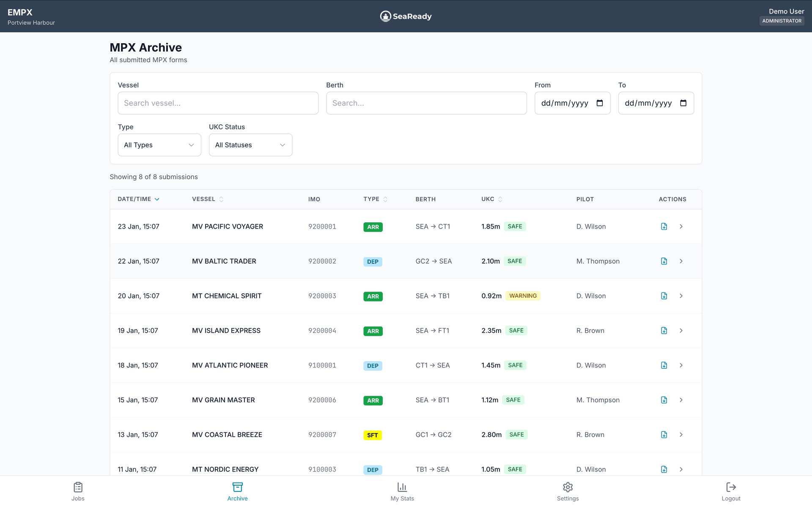
Task: Open Settings using the gear icon
Action: click(x=568, y=487)
